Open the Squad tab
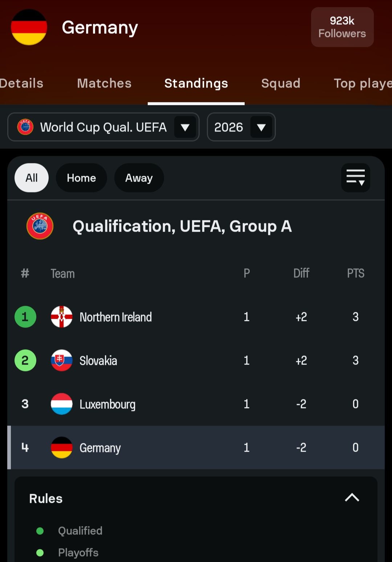This screenshot has height=562, width=392. [281, 84]
